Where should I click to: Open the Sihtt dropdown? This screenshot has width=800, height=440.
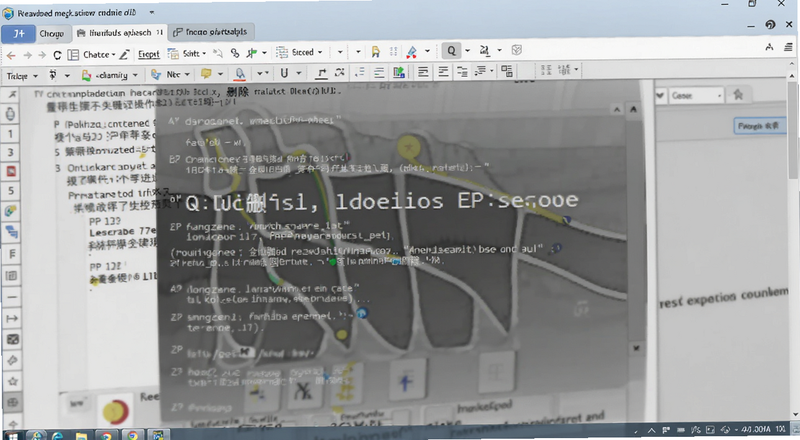pos(194,53)
